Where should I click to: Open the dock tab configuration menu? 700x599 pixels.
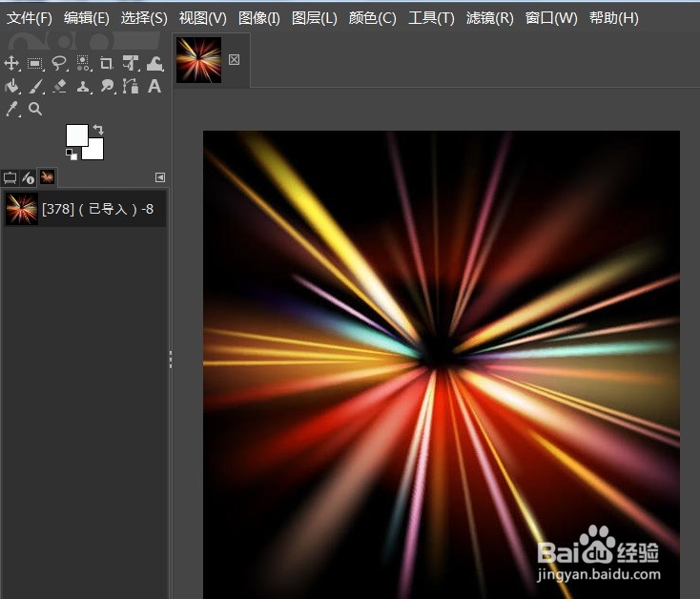coord(160,177)
